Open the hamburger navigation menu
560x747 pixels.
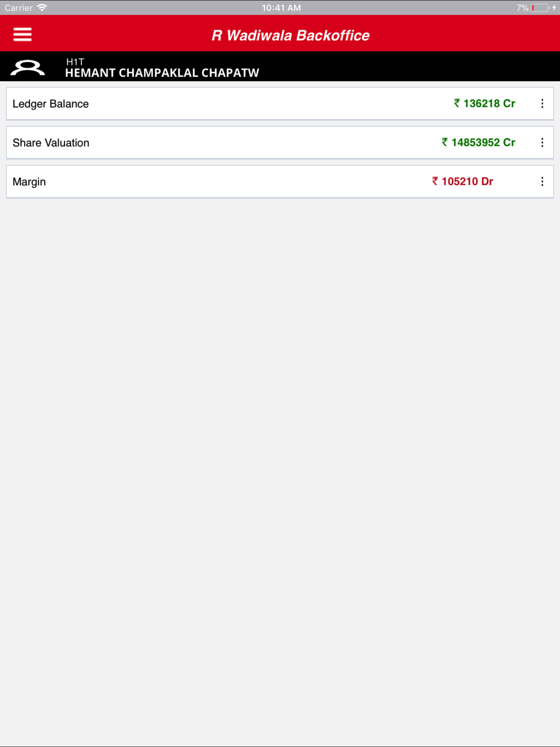click(x=22, y=35)
